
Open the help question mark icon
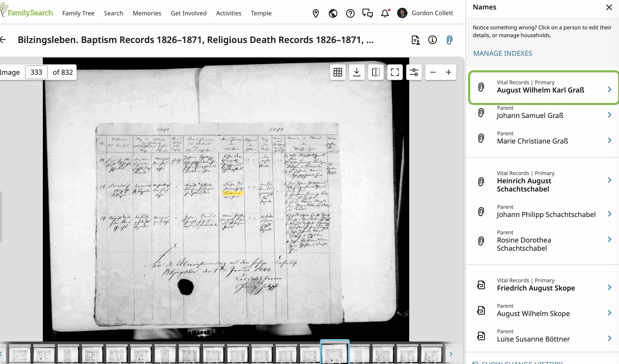(350, 13)
